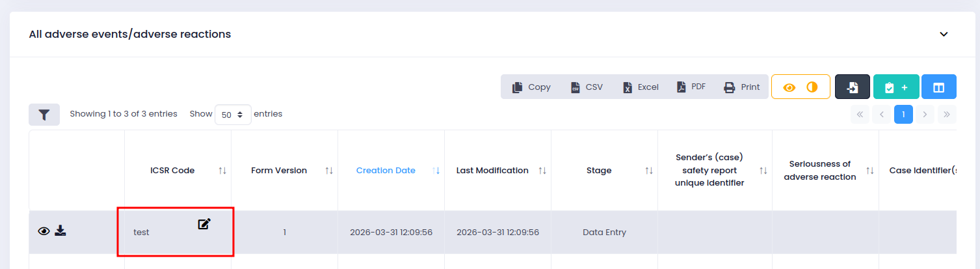Open the blue column layout button
This screenshot has height=269, width=980.
[938, 87]
